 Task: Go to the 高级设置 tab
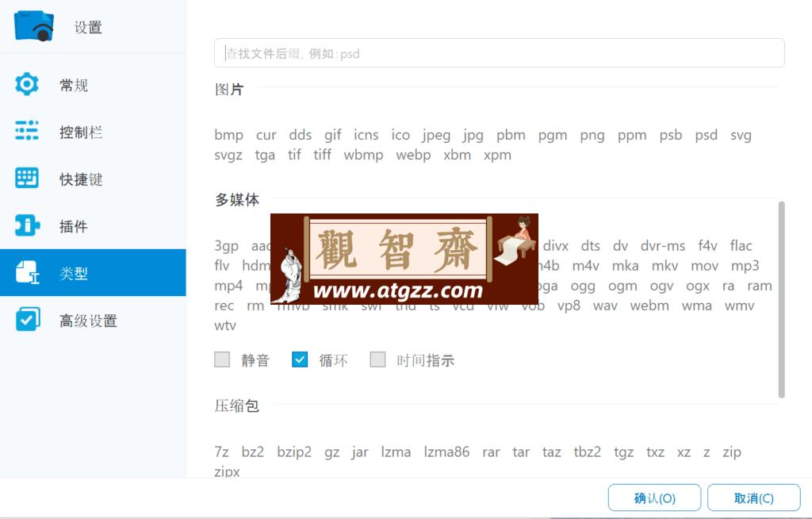tap(94, 320)
